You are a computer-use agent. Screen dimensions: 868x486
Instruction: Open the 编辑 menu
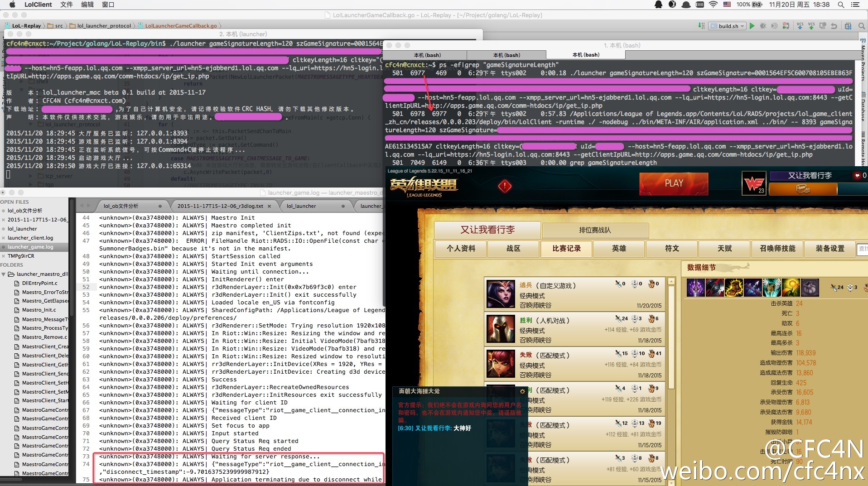(87, 5)
